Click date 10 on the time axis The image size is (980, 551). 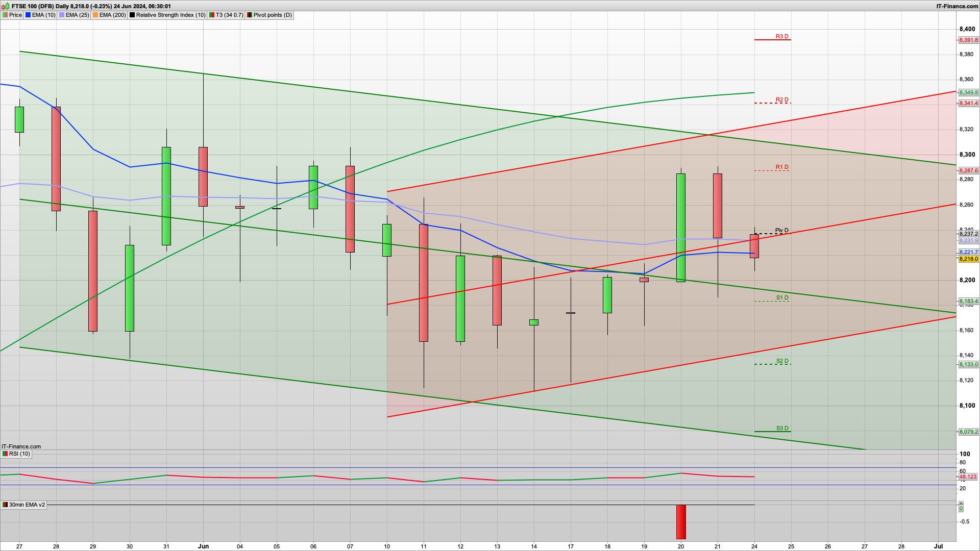(387, 546)
